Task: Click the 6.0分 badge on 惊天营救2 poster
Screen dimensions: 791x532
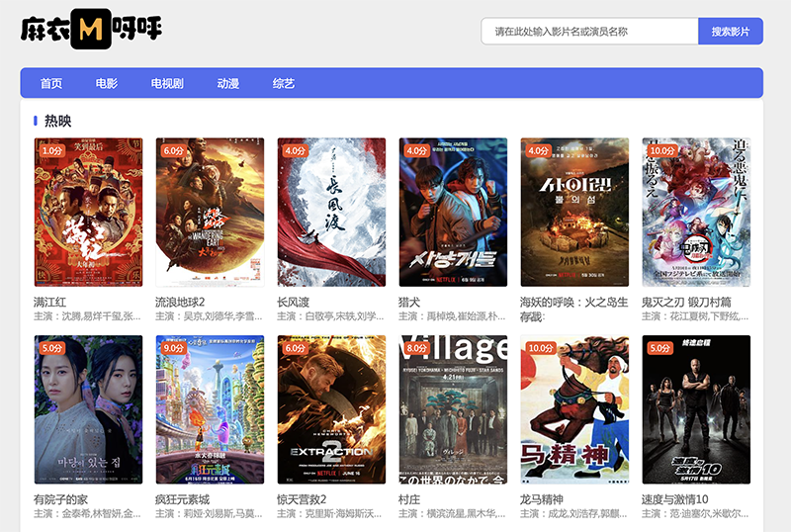Action: (x=296, y=348)
